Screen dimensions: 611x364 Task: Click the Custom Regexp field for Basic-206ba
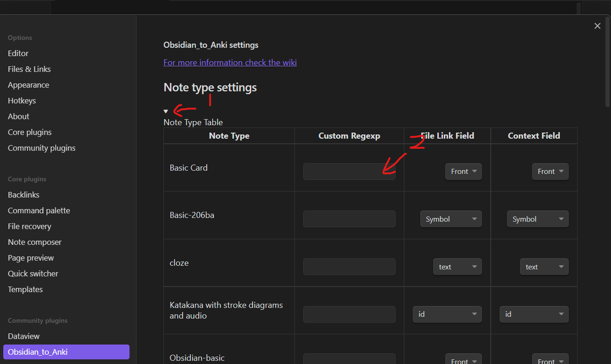(349, 219)
